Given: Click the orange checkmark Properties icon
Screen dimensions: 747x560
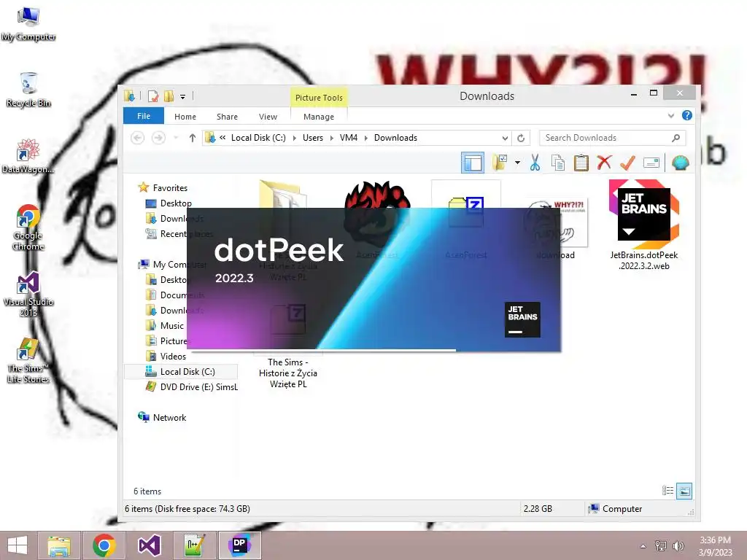Looking at the screenshot, I should click(x=627, y=163).
